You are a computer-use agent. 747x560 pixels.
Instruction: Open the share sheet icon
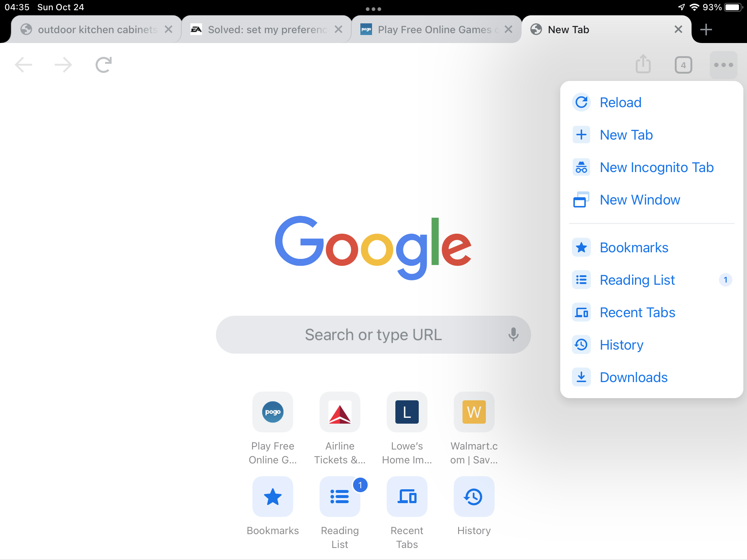click(643, 64)
